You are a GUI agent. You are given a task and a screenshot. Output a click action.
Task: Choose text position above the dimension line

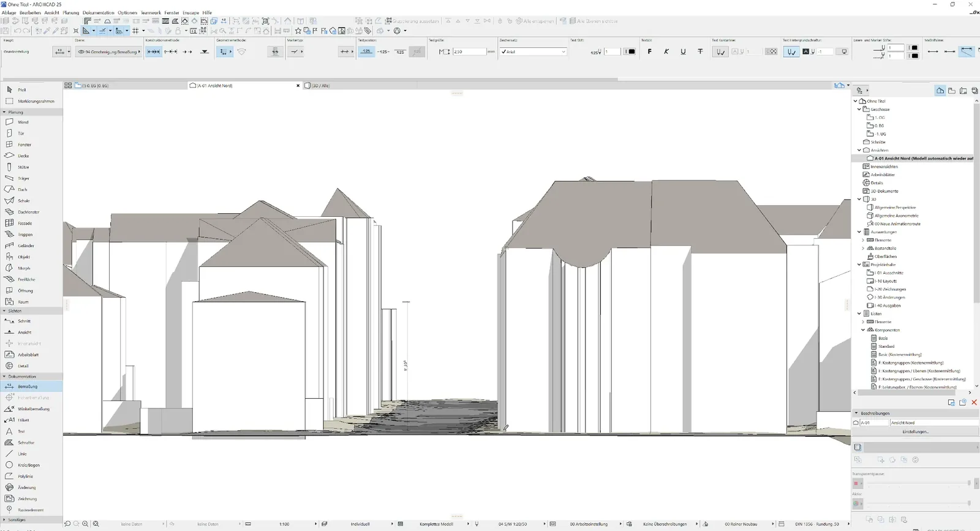pos(366,51)
